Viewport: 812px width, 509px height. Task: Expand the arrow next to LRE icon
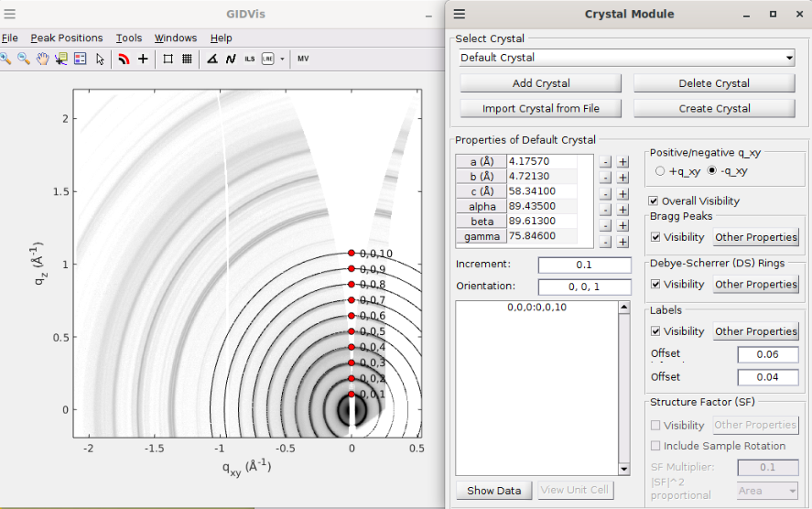[x=282, y=59]
